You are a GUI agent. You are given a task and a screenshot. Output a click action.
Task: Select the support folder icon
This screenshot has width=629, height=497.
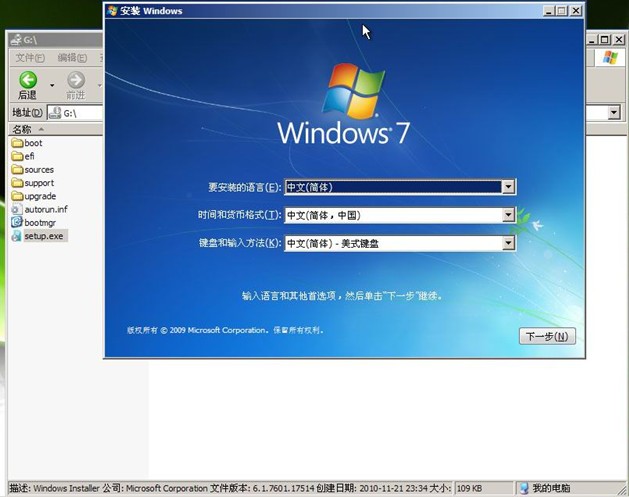point(17,183)
